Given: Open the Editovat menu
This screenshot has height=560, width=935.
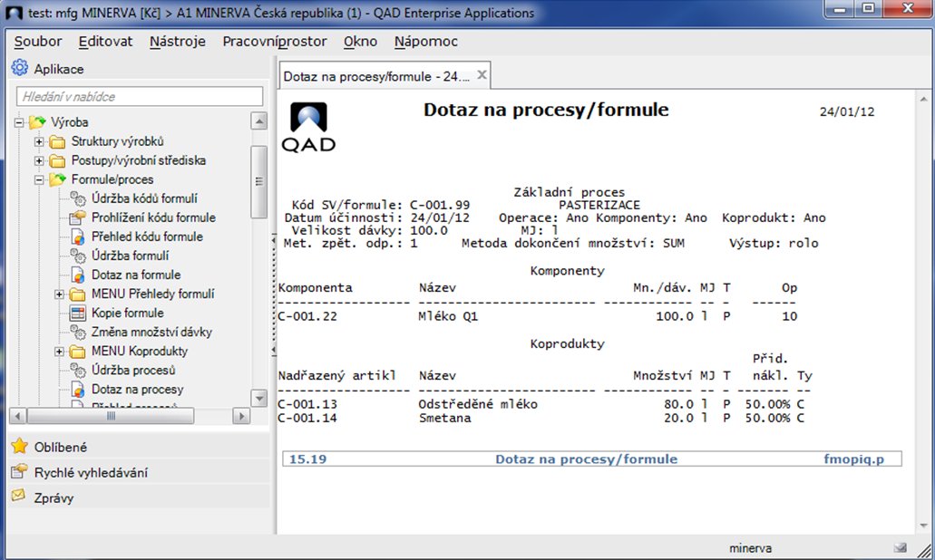Looking at the screenshot, I should 105,41.
